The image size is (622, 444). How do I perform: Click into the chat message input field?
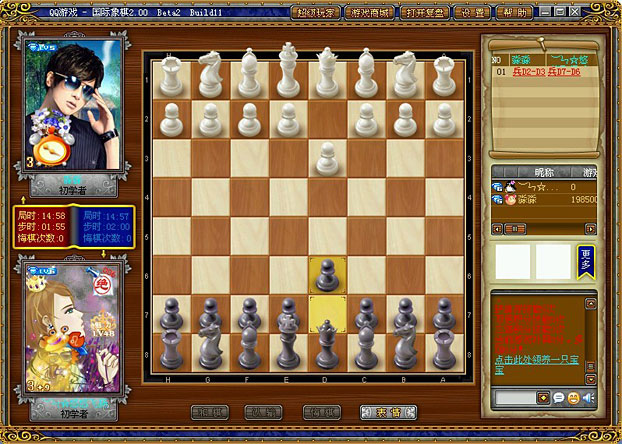(515, 398)
